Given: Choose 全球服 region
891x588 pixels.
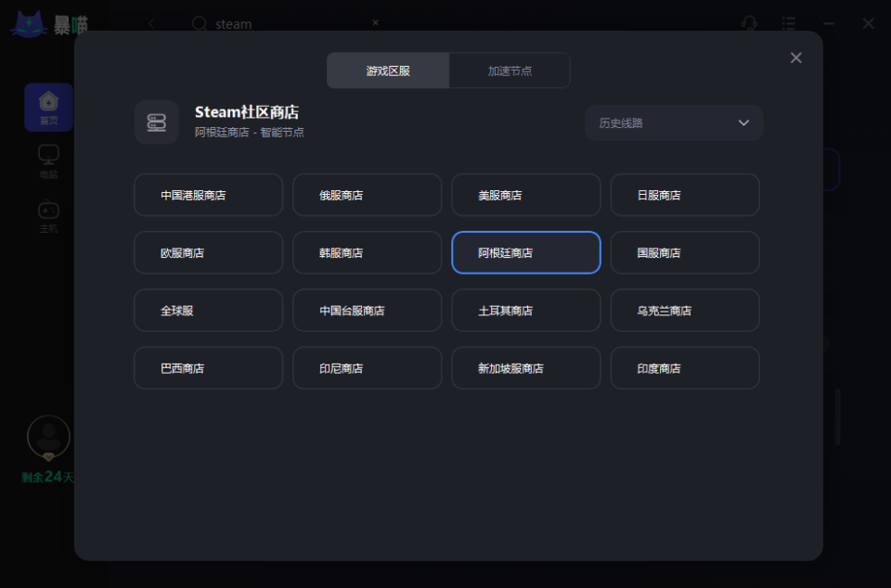Looking at the screenshot, I should 209,311.
